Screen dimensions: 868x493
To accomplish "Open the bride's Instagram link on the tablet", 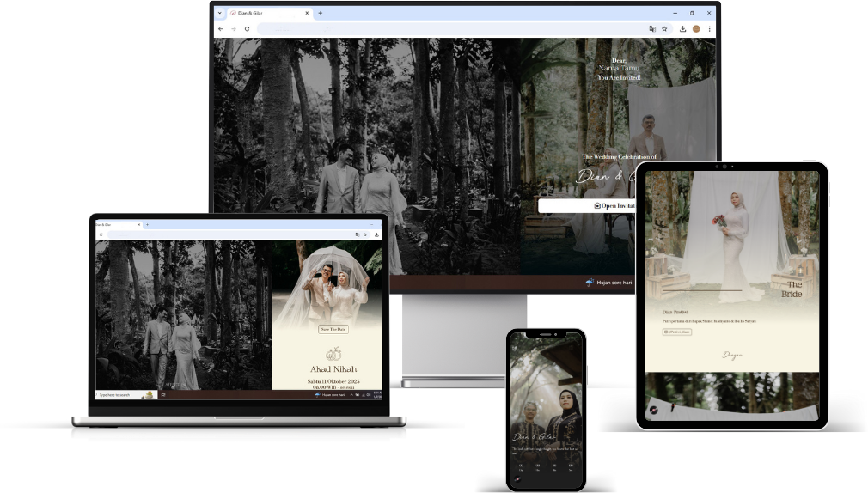I will point(676,332).
